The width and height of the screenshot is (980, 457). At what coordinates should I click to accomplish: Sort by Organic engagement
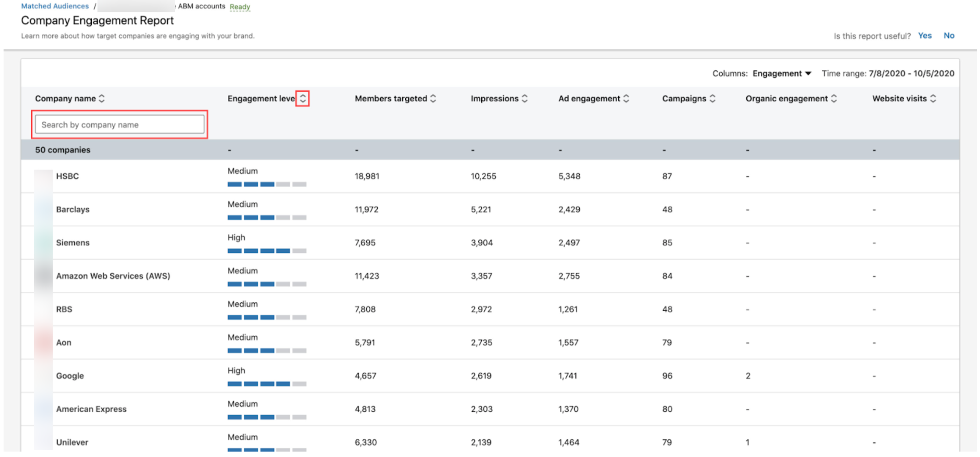click(x=834, y=98)
